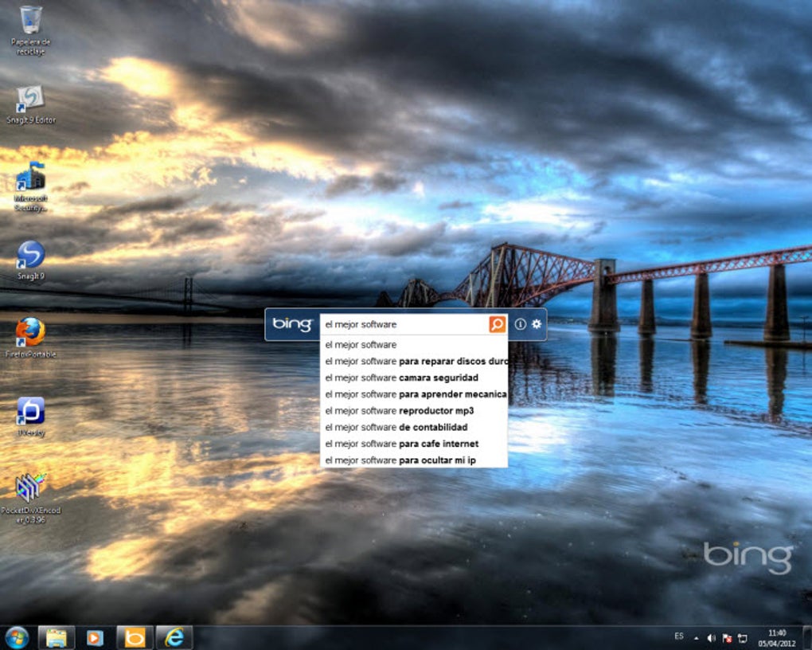Open the PocketDivXEncoder 0.3.96 desktop icon
Image resolution: width=812 pixels, height=650 pixels.
30,498
